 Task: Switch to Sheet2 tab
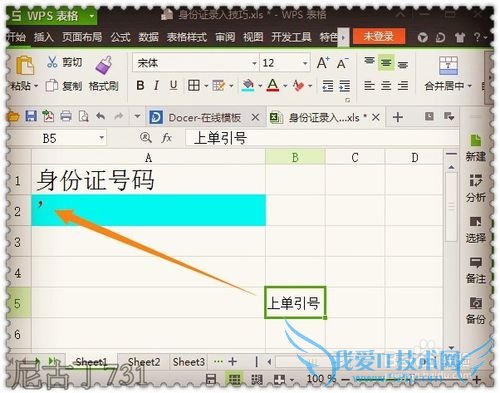[x=144, y=362]
